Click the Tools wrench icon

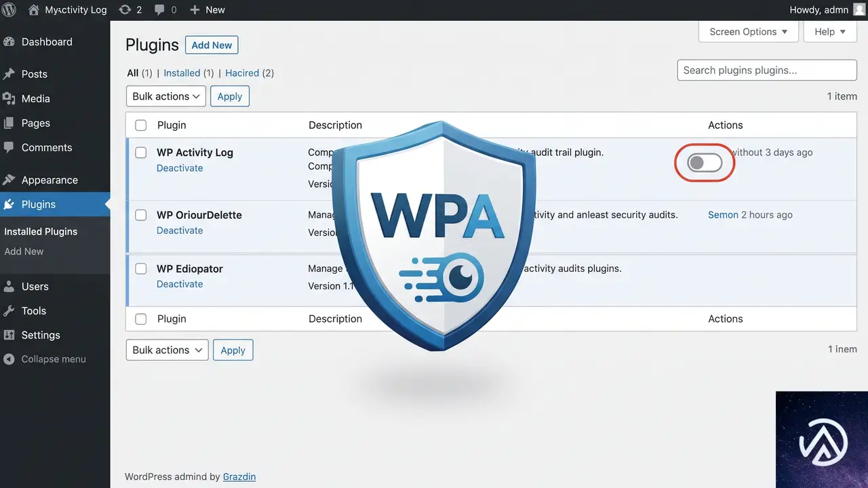pyautogui.click(x=9, y=310)
